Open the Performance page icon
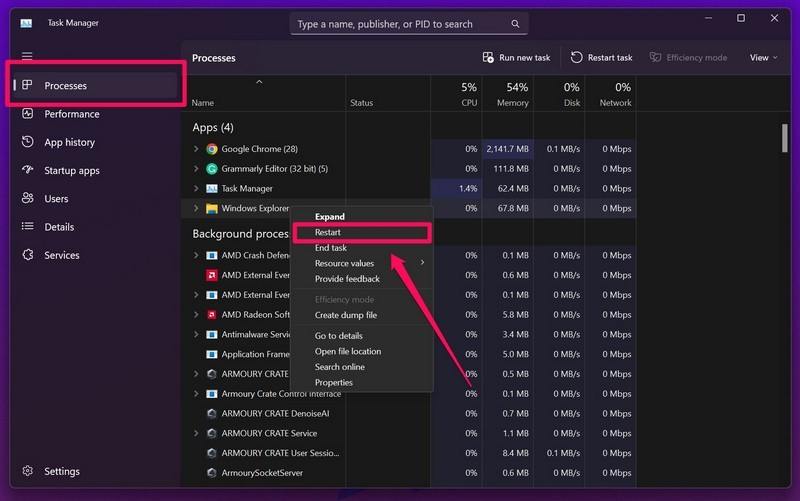Image resolution: width=800 pixels, height=501 pixels. point(27,114)
